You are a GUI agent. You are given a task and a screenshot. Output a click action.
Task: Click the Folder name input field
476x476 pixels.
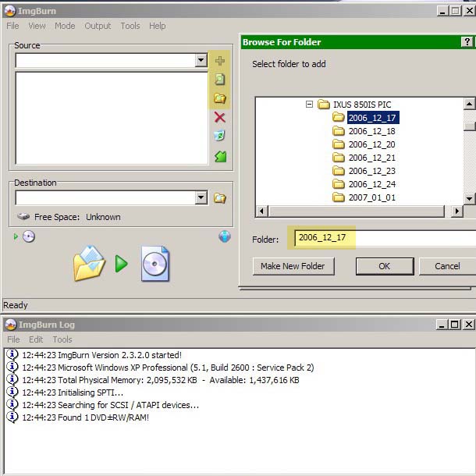coord(385,238)
